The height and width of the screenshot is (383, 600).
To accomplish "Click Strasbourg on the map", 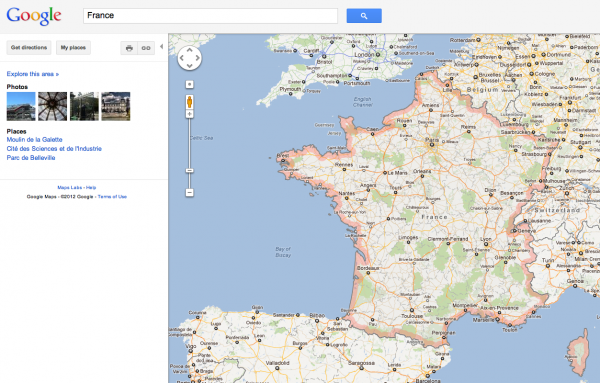I will [534, 154].
